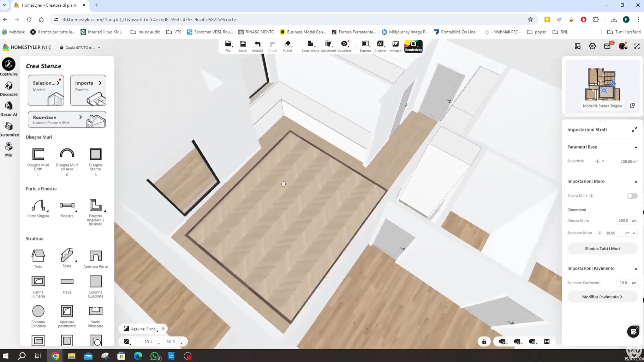Add a Finestra window element
This screenshot has width=644, height=362.
click(x=67, y=206)
